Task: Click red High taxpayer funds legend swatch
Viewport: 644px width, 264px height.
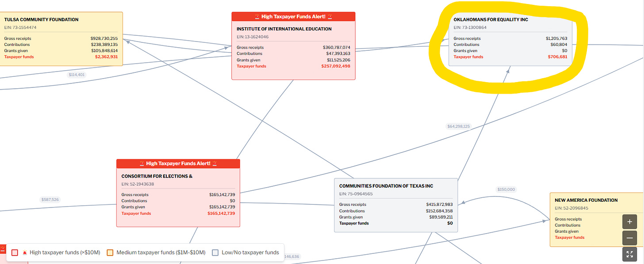Action: tap(15, 253)
